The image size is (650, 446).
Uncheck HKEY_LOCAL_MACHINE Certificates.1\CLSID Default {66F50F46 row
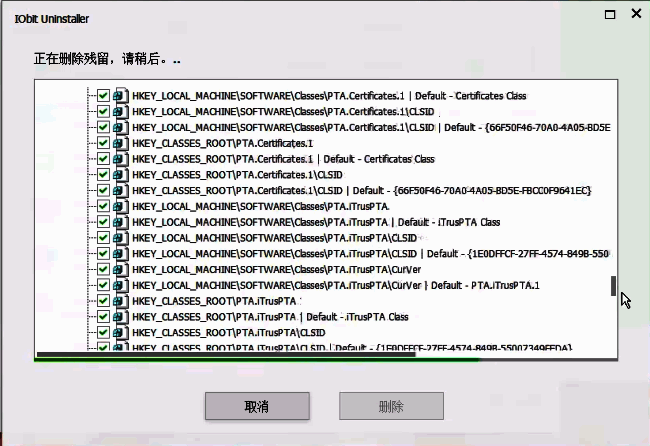click(x=103, y=127)
